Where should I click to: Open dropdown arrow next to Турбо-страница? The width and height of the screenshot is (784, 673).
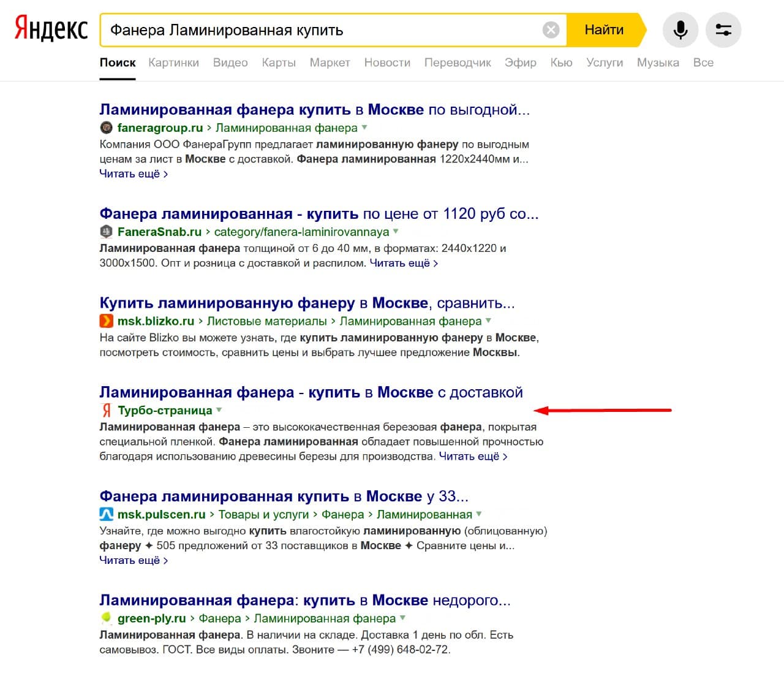219,410
